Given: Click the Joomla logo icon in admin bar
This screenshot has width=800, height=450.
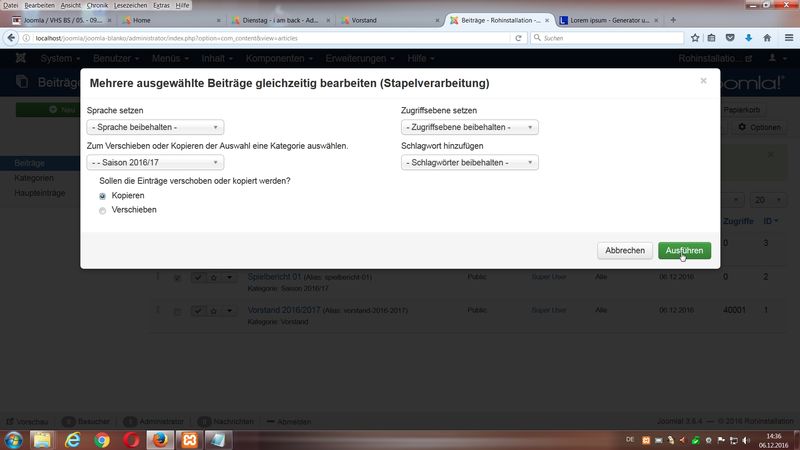Looking at the screenshot, I should (20, 58).
